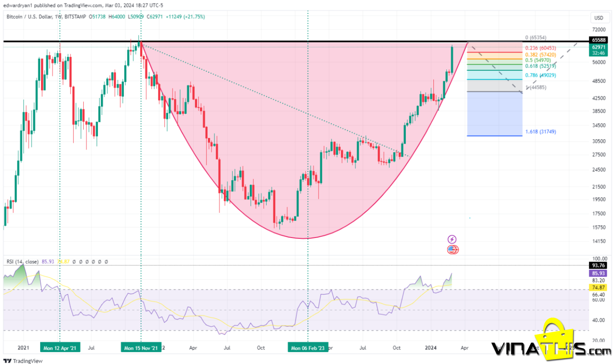Click the Fibonacci 0.618 (52519) level label
The width and height of the screenshot is (615, 364).
(x=540, y=66)
